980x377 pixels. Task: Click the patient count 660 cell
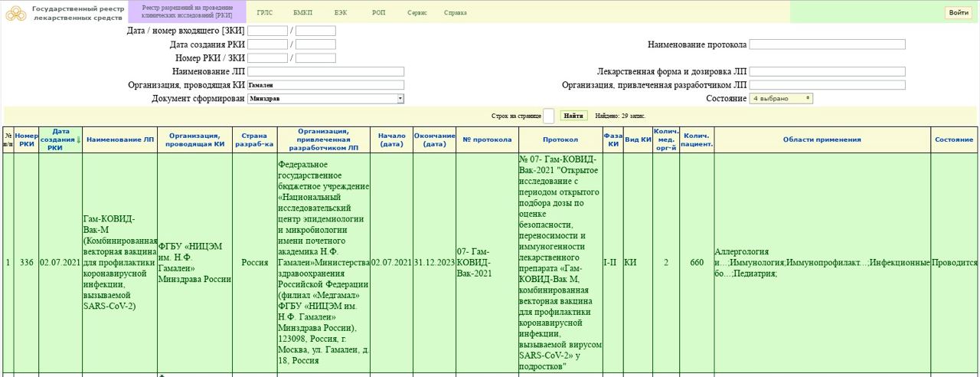[x=697, y=263]
